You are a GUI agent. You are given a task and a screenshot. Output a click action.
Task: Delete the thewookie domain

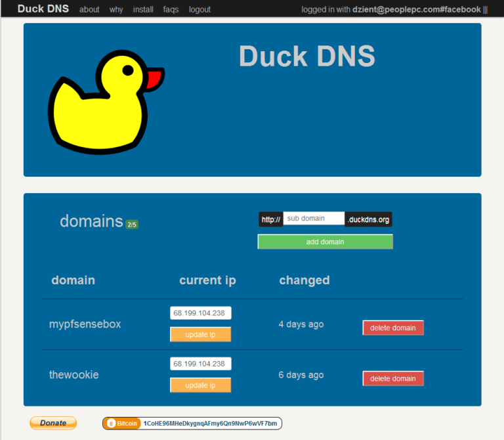pos(393,378)
